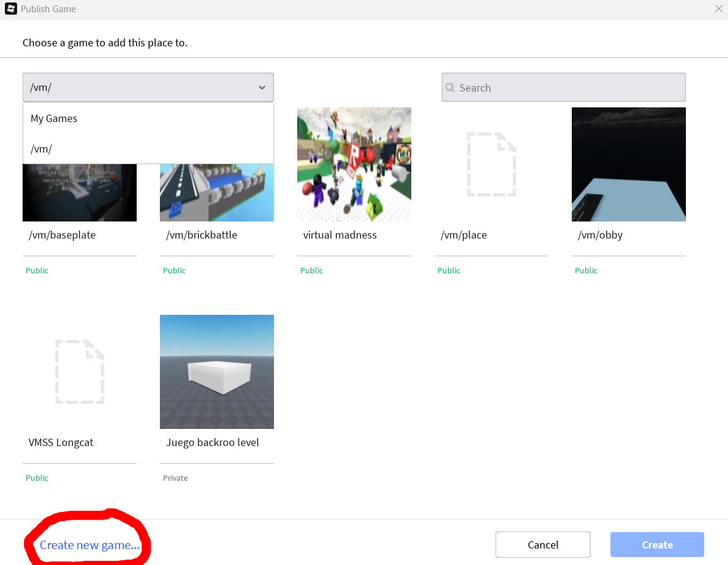Image resolution: width=728 pixels, height=565 pixels.
Task: Click the virtual madness title text
Action: point(340,235)
